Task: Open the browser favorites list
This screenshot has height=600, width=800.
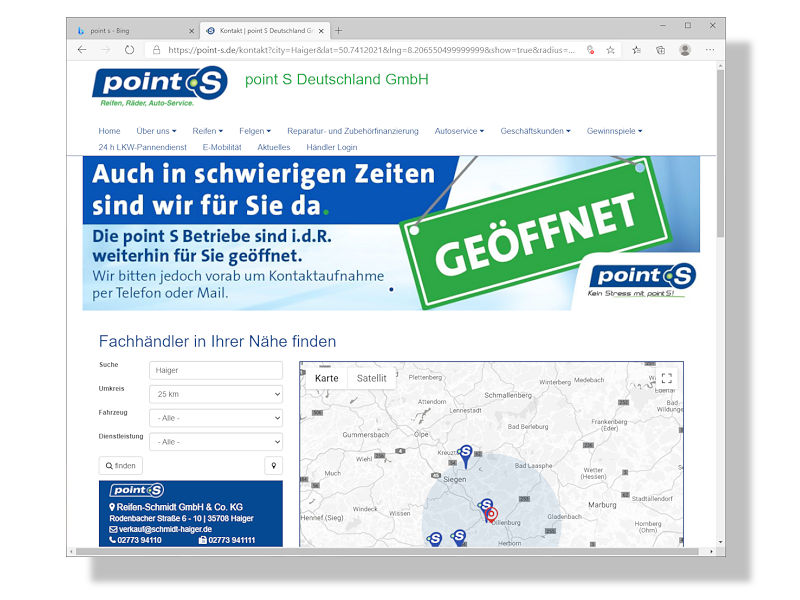Action: coord(636,50)
